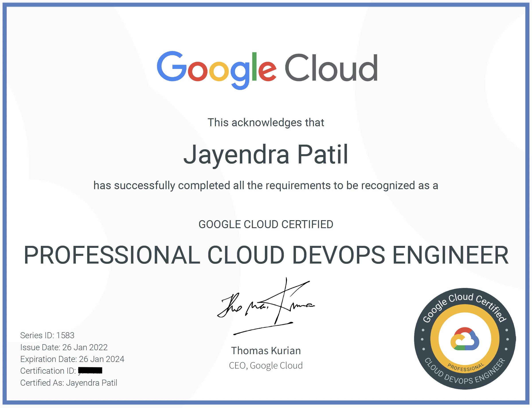The width and height of the screenshot is (532, 408).
Task: Click the 'Certification ID:' label
Action: point(48,371)
